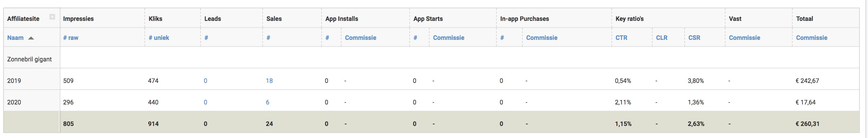
Task: Open the 6 sales link for 2020
Action: 268,102
